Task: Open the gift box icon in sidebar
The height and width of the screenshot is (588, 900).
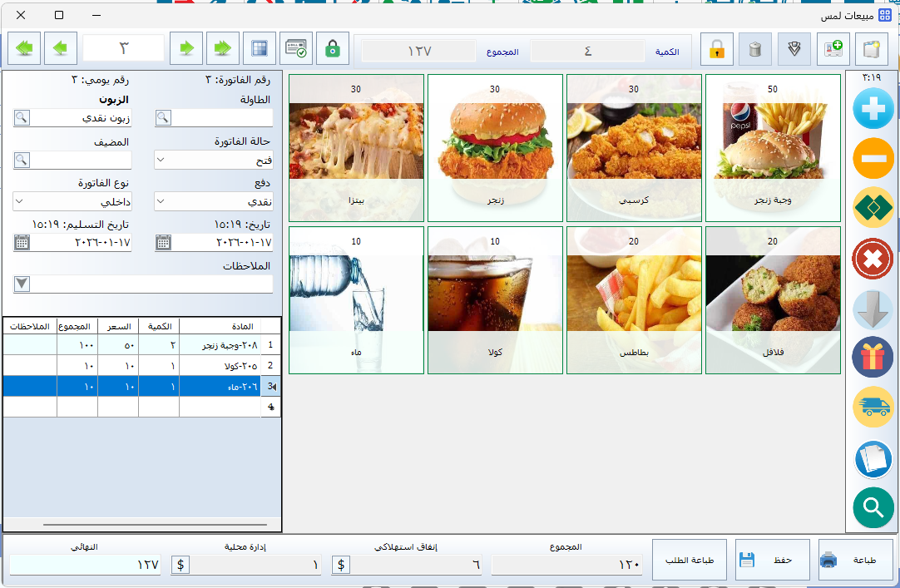Action: (873, 357)
